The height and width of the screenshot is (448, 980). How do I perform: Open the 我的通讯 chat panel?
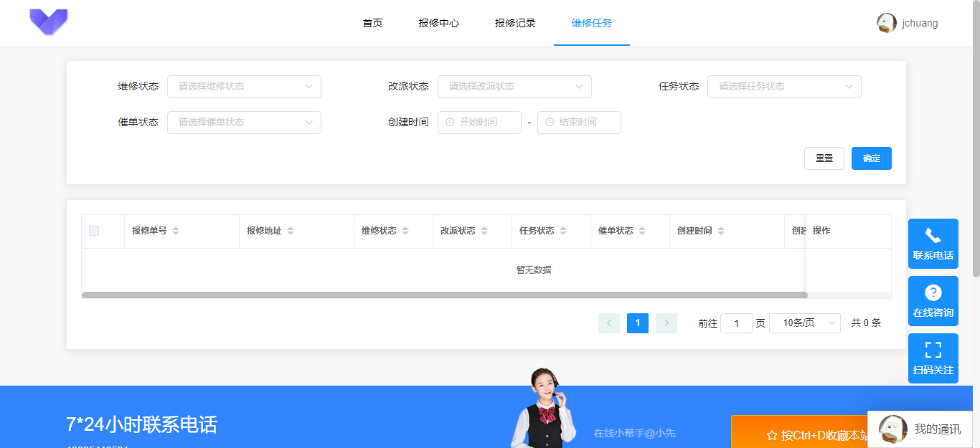[920, 429]
